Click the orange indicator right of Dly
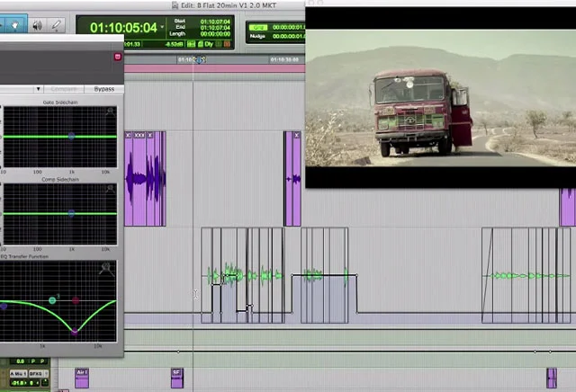Screen dimensions: 576x392 point(227,44)
